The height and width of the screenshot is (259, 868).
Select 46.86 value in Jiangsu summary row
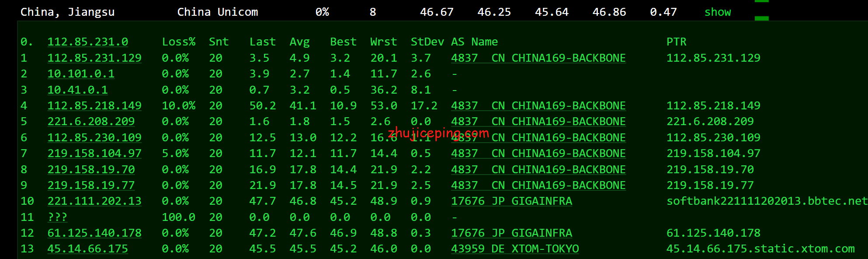[609, 12]
